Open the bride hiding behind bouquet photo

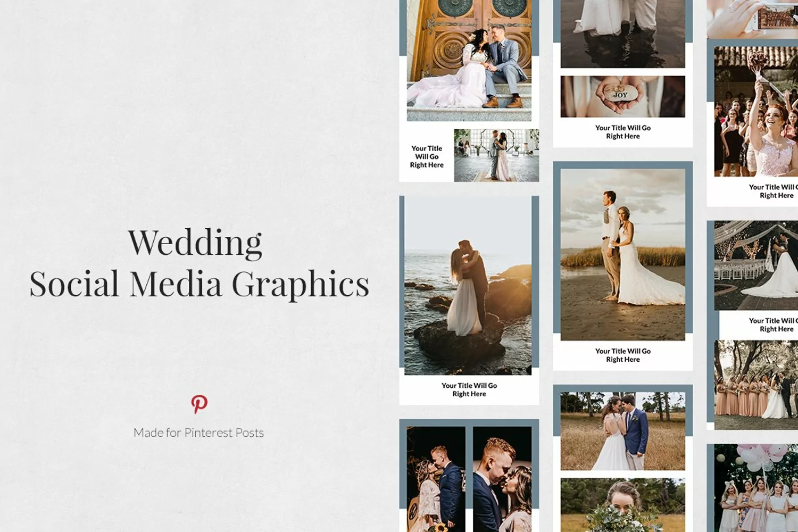pyautogui.click(x=622, y=504)
